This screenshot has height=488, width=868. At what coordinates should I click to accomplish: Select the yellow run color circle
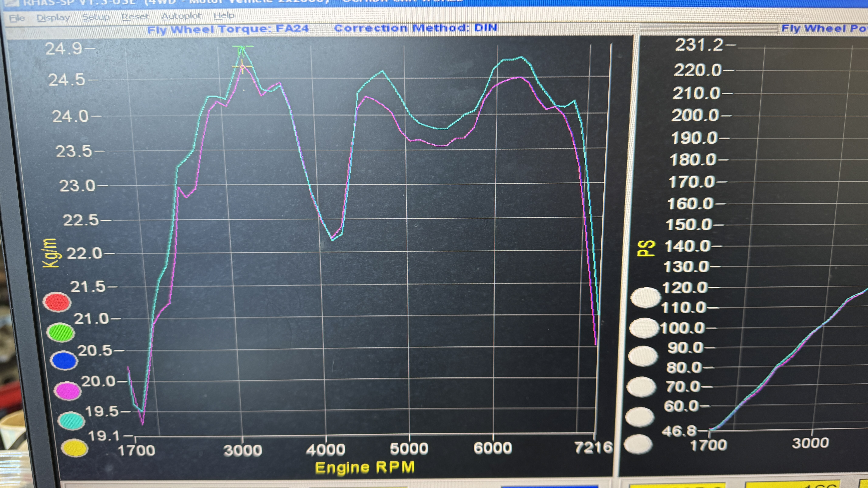click(x=74, y=448)
